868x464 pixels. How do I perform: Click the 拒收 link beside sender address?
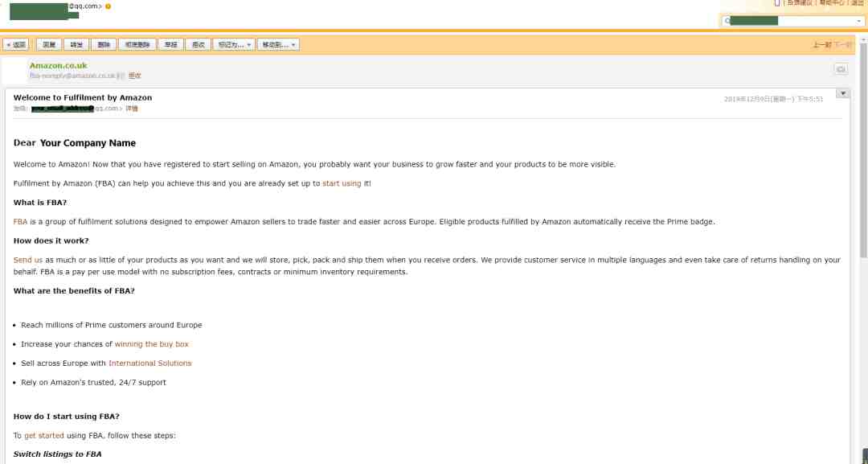pos(134,76)
